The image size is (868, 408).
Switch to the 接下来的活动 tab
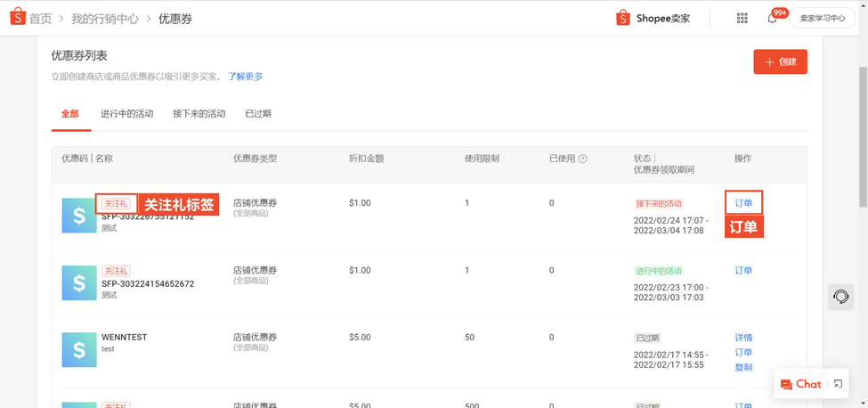199,114
